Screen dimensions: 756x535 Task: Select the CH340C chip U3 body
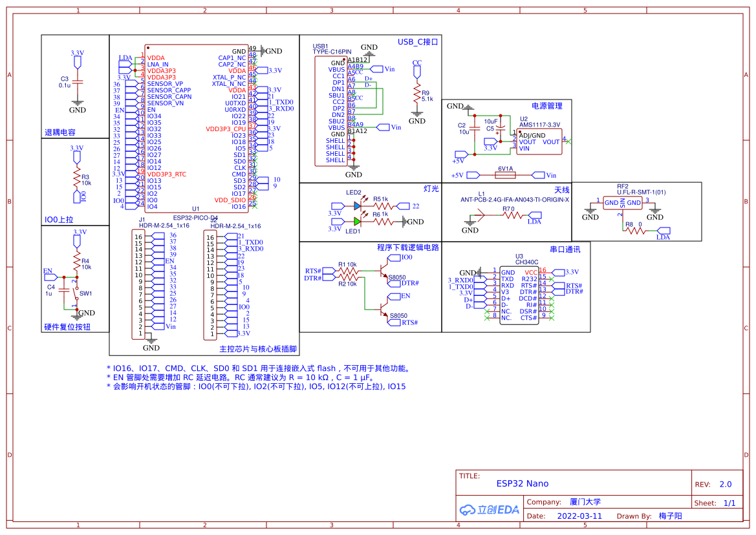[519, 296]
